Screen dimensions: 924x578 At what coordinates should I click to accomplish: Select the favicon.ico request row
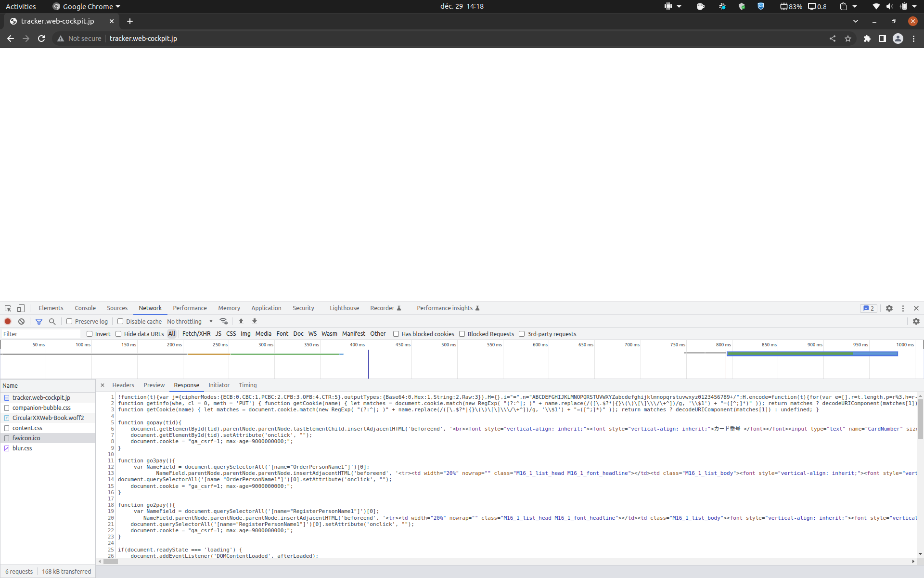pos(26,438)
